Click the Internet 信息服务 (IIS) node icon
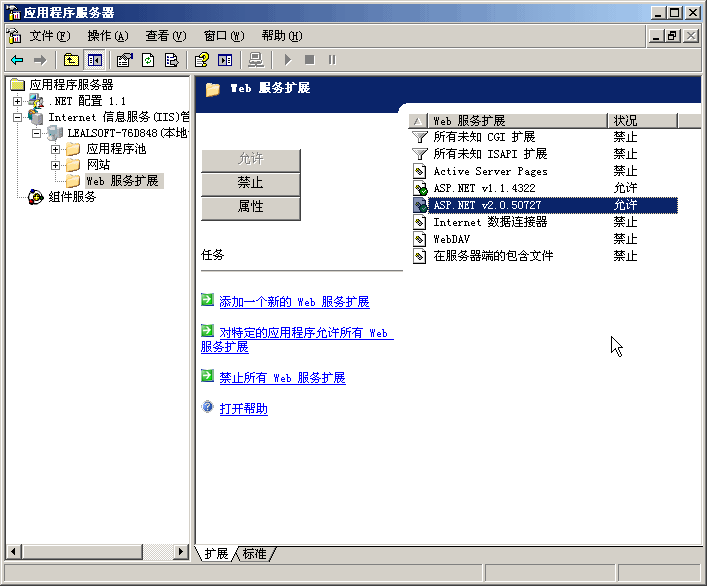The image size is (707, 586). 36,117
